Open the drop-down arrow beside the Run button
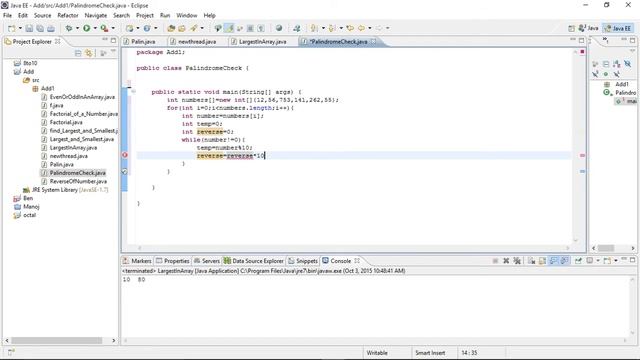 point(95,28)
